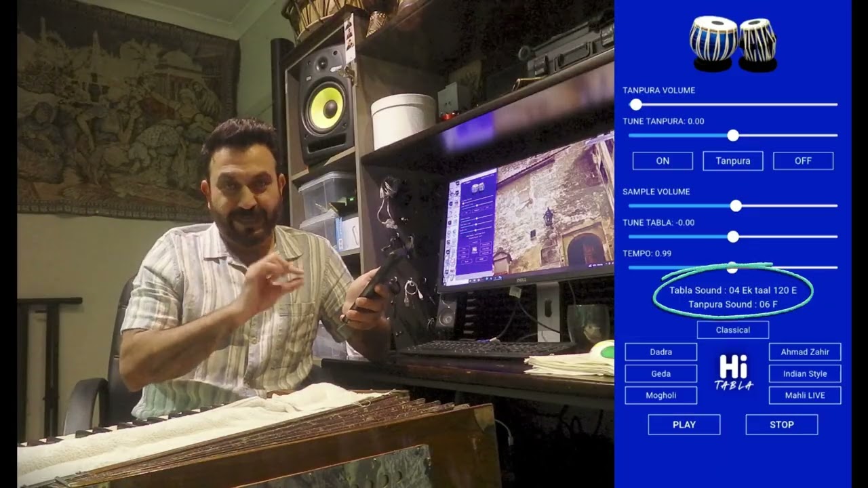Click the 'TANPURA VOLUME' label
The width and height of the screenshot is (868, 488).
[x=658, y=90]
